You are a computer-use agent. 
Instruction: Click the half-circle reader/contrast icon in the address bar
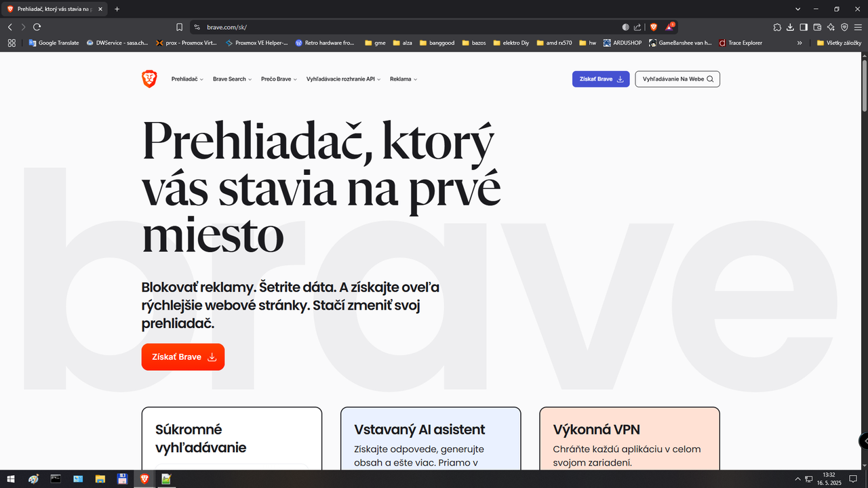(626, 27)
